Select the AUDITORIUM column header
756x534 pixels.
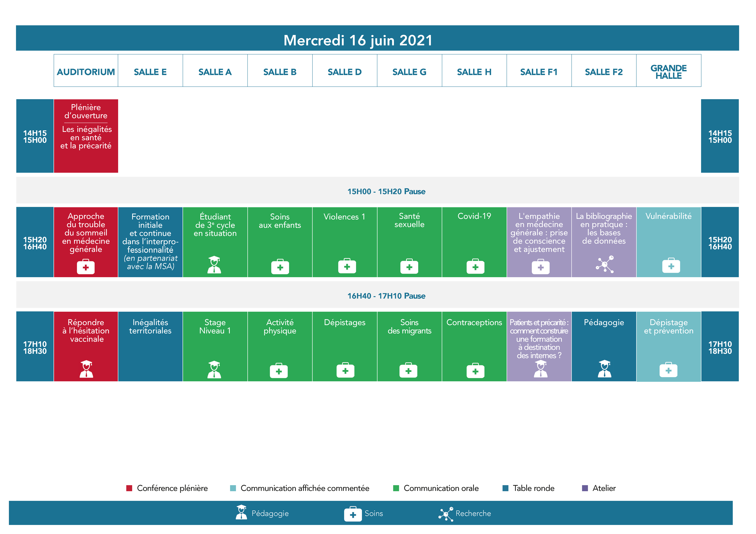[x=86, y=72]
